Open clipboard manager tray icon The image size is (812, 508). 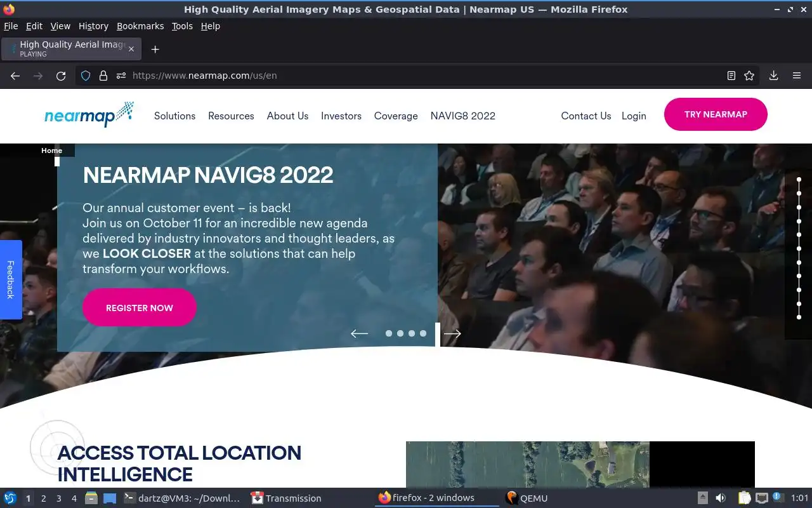click(x=744, y=498)
